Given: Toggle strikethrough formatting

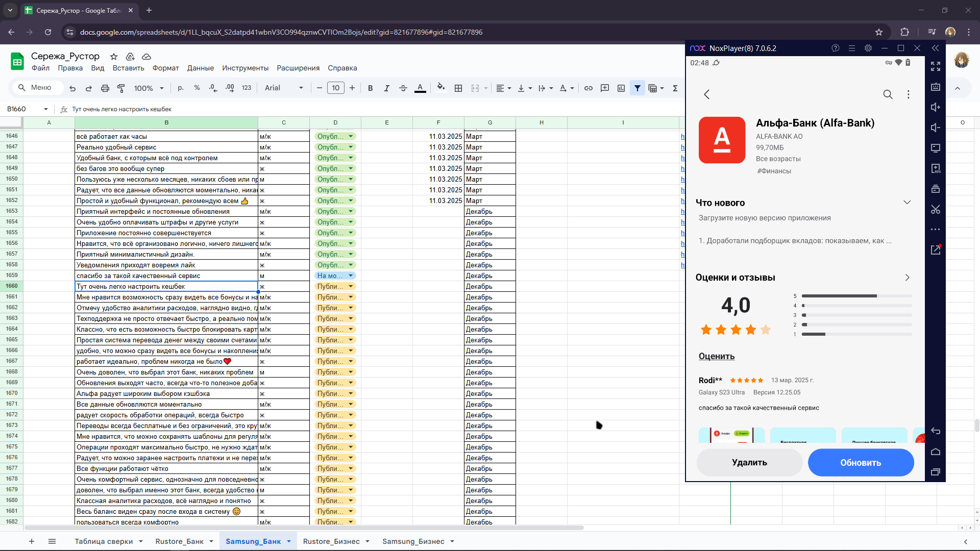Looking at the screenshot, I should click(403, 88).
